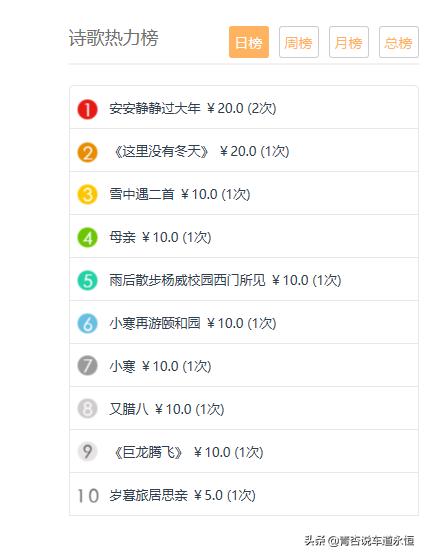The height and width of the screenshot is (556, 424).
Task: Open poem 小寒再游颐和园
Action: click(x=155, y=323)
